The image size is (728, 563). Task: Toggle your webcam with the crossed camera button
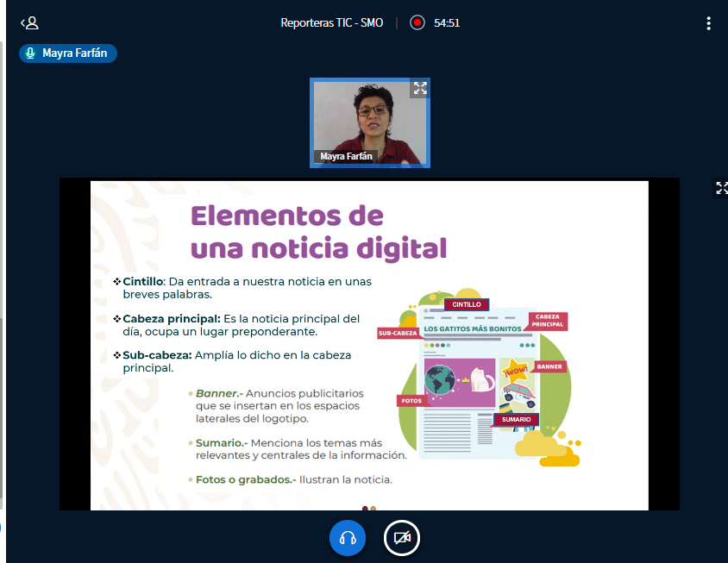tap(401, 538)
